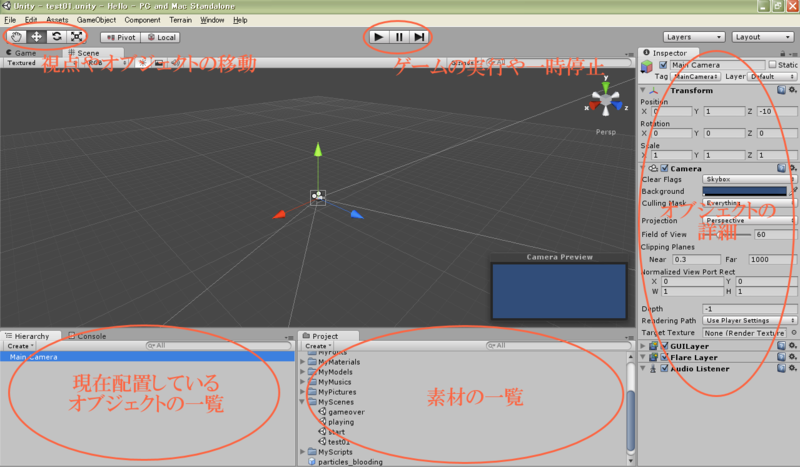Toggle Audio Listener component checkbox

coord(664,368)
